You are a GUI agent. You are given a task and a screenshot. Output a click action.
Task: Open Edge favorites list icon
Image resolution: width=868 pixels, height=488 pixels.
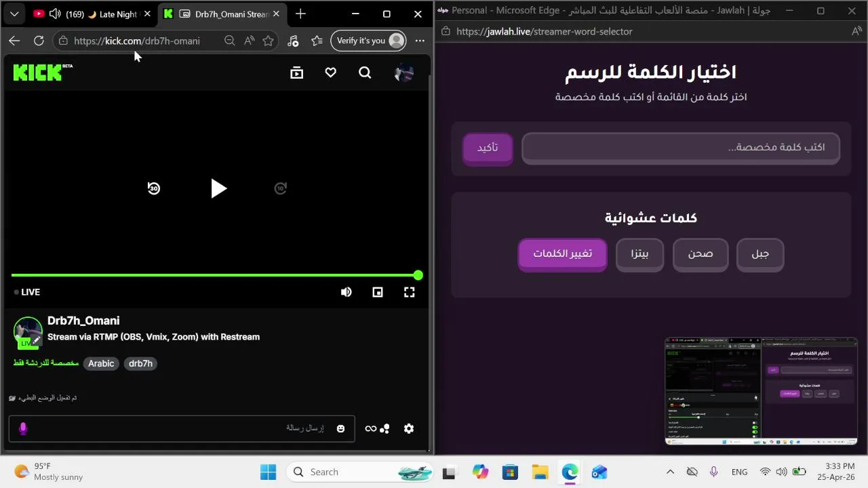tap(317, 41)
